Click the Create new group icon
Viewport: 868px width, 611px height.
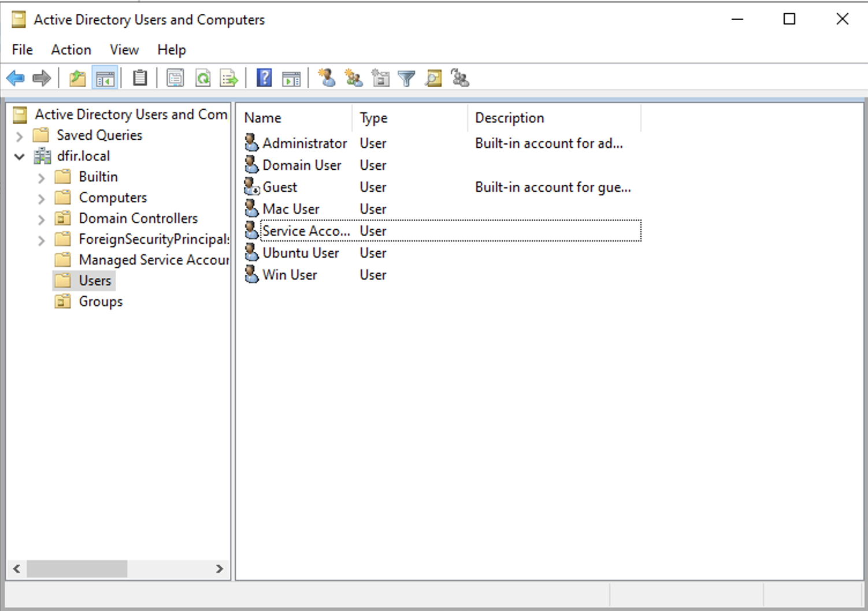tap(353, 78)
